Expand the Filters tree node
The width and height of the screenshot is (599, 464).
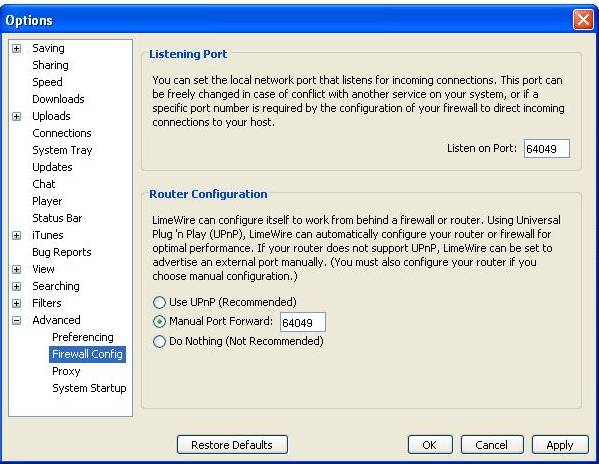click(x=16, y=304)
